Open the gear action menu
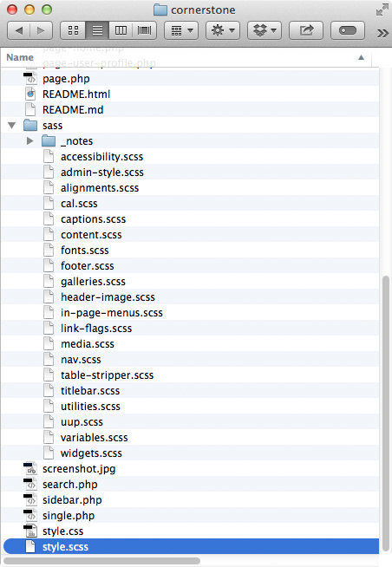This screenshot has width=392, height=567. [223, 30]
